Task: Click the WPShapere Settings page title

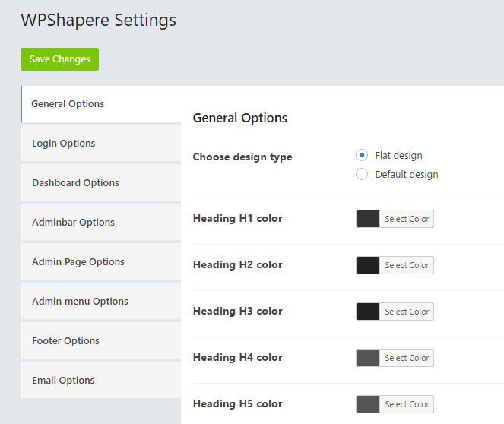Action: coord(99,21)
